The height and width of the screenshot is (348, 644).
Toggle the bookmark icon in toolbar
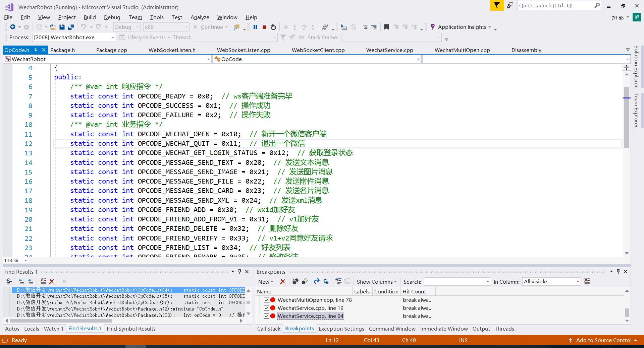pos(386,27)
